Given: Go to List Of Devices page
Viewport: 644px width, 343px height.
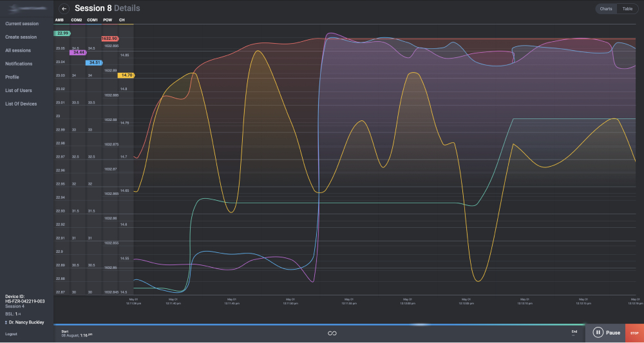Looking at the screenshot, I should (21, 104).
